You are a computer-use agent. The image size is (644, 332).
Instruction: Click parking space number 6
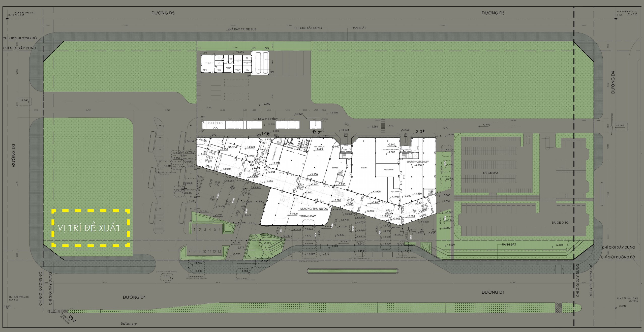click(220, 230)
